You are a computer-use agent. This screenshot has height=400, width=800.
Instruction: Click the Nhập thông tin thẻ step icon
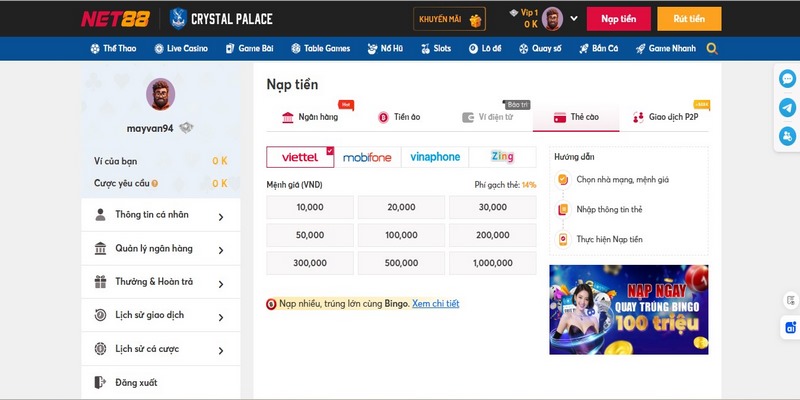click(563, 209)
